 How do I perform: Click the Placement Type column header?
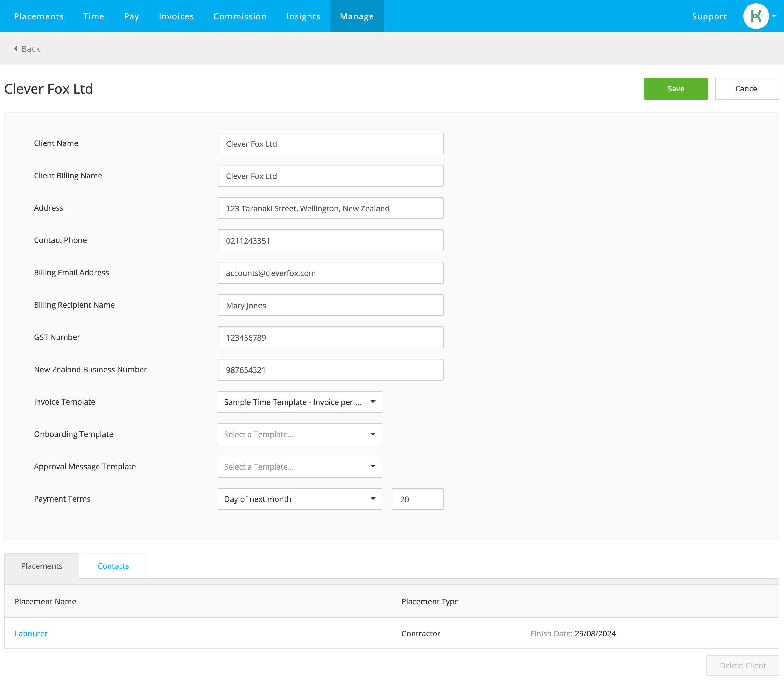point(430,601)
